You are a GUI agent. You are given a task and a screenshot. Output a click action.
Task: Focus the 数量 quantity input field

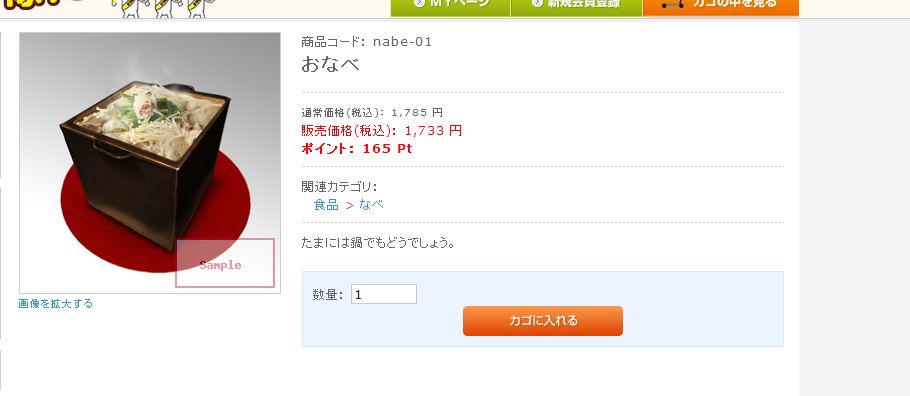point(384,294)
